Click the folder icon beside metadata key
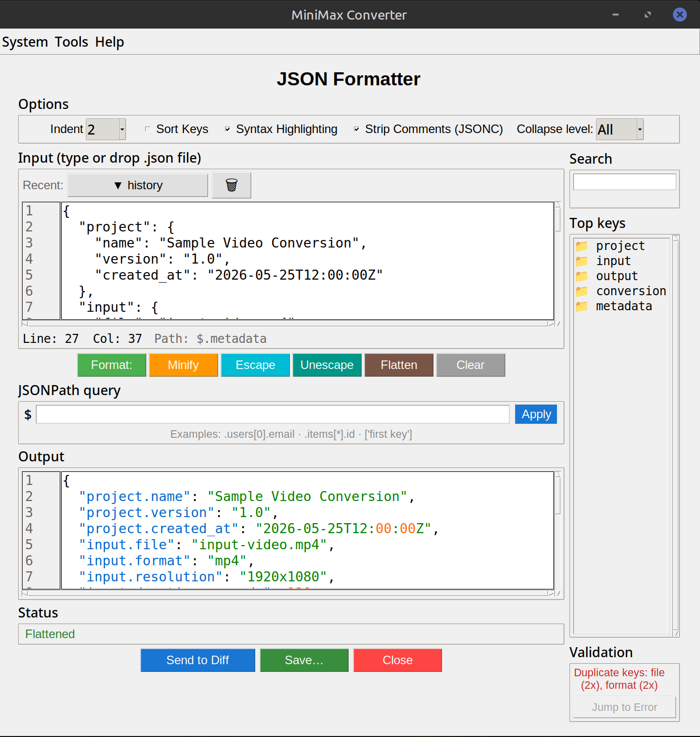Screen dimensions: 700x737 (582, 306)
